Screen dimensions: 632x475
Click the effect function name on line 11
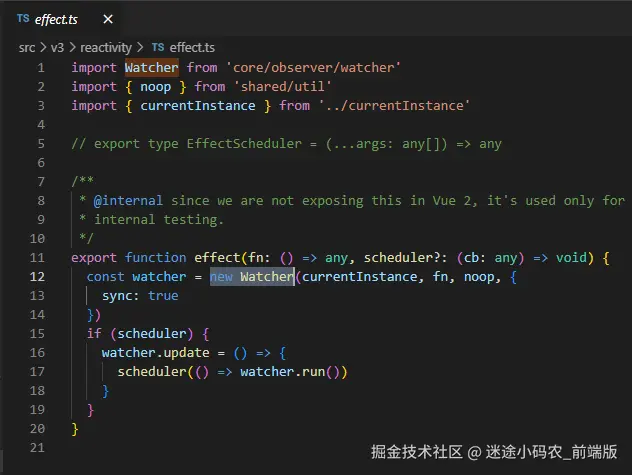[217, 258]
